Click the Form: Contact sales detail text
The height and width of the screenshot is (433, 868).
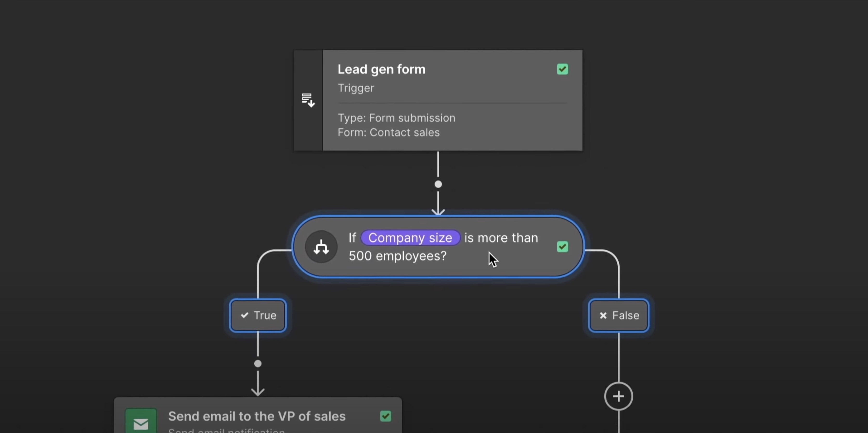[389, 132]
